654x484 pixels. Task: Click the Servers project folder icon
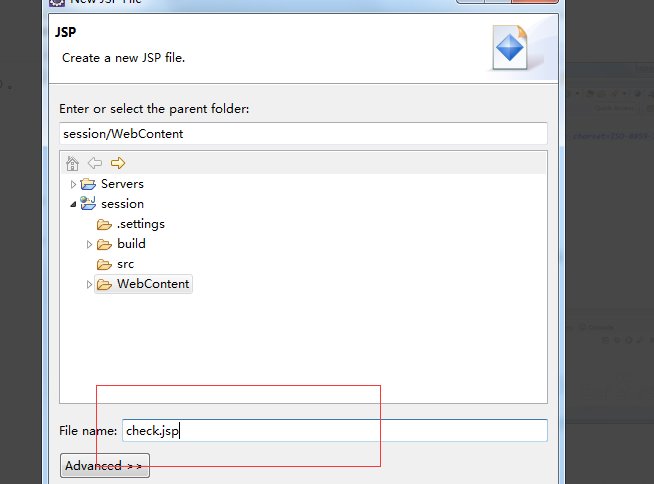coord(88,184)
